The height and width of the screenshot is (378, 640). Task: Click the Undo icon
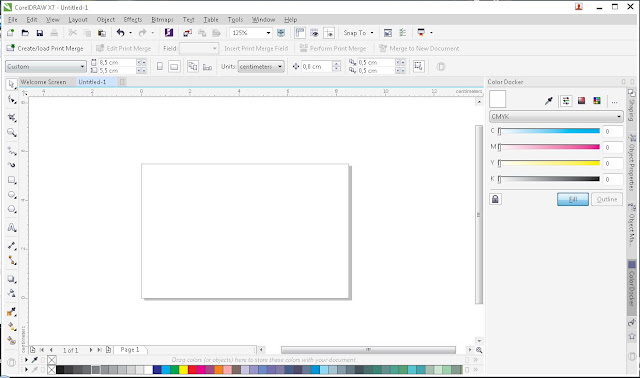(120, 33)
